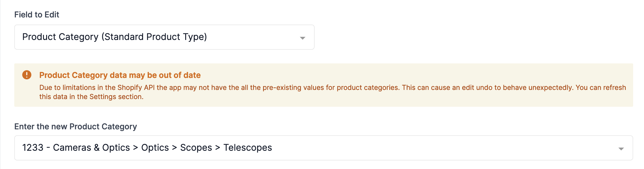Click the Telescopes category combo box text
The width and height of the screenshot is (644, 169).
click(147, 148)
